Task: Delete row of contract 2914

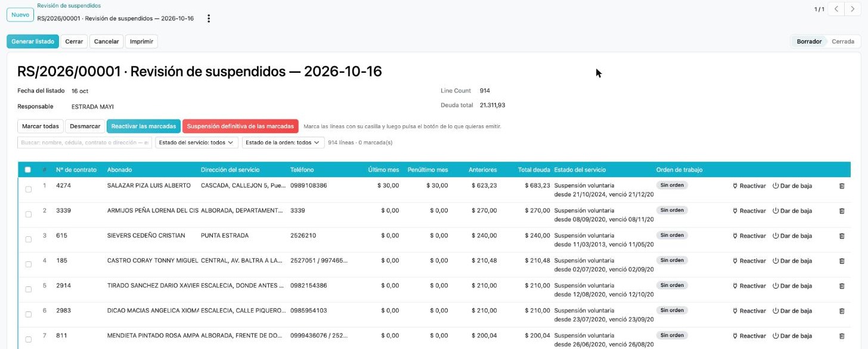Action: point(842,286)
